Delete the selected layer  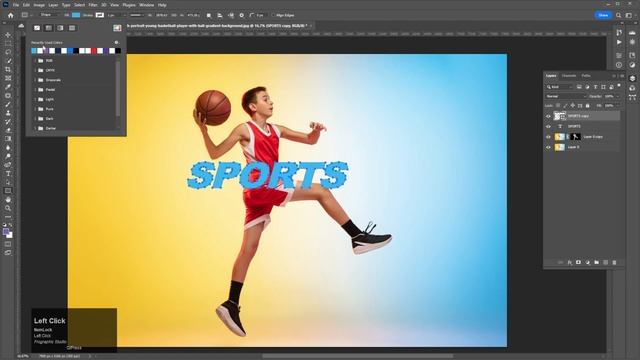tap(614, 262)
